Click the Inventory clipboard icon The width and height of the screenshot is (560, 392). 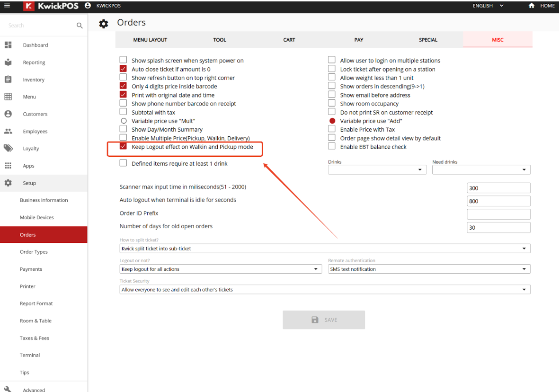[x=8, y=80]
